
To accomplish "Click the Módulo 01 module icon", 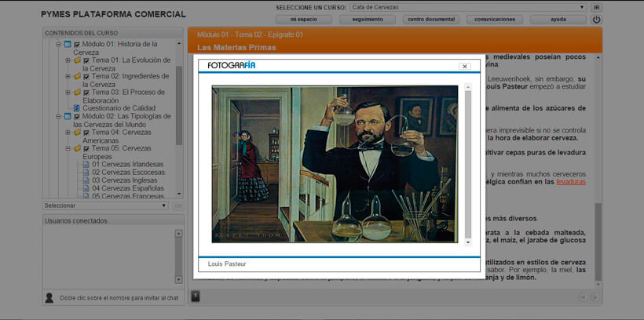I will (x=68, y=44).
